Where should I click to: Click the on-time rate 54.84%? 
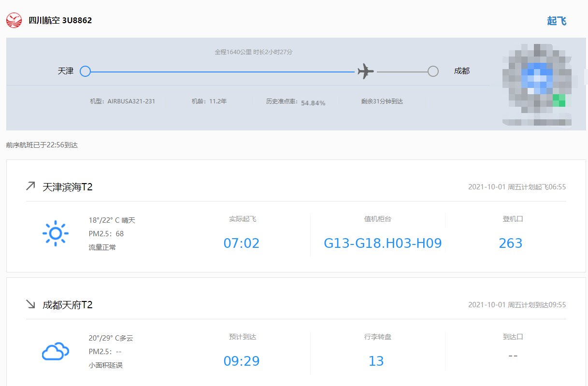[x=313, y=103]
